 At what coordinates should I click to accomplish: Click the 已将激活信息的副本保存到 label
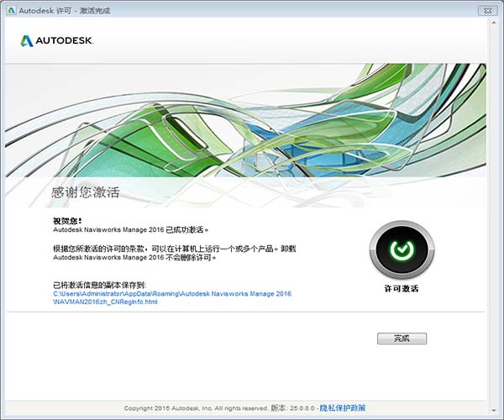[x=99, y=285]
